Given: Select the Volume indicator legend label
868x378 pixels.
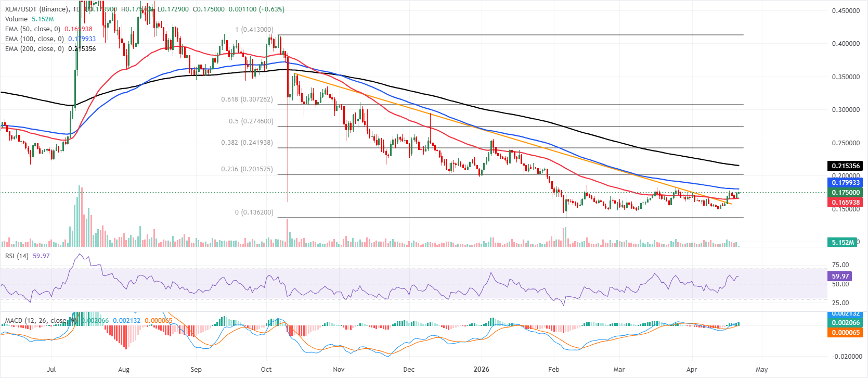Looking at the screenshot, I should coord(16,19).
